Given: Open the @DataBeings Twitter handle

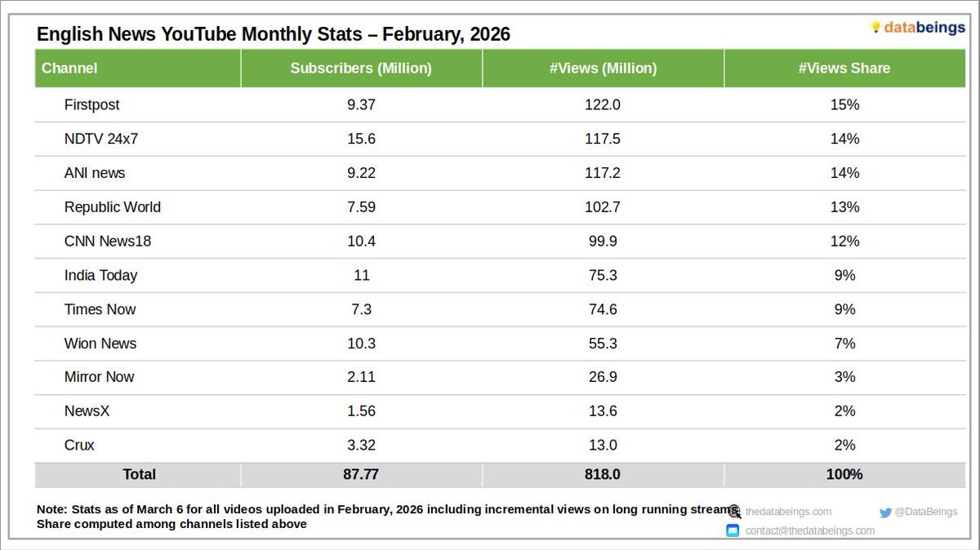Looking at the screenshot, I should (x=925, y=512).
